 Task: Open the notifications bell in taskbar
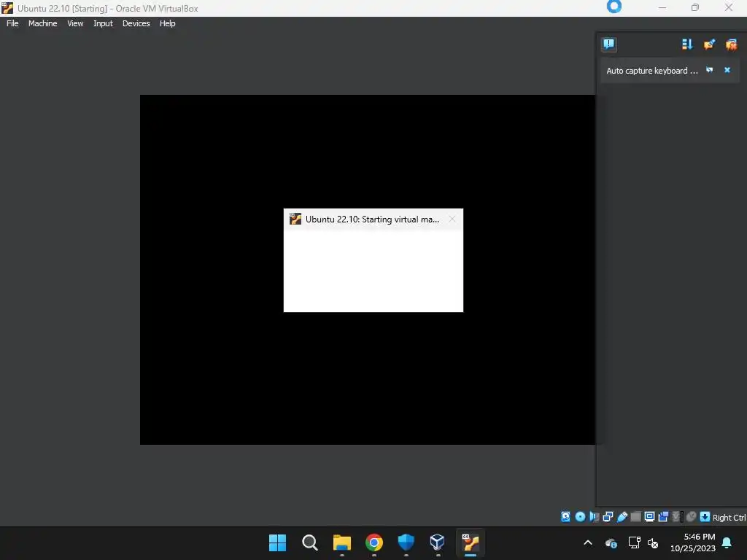pyautogui.click(x=727, y=542)
